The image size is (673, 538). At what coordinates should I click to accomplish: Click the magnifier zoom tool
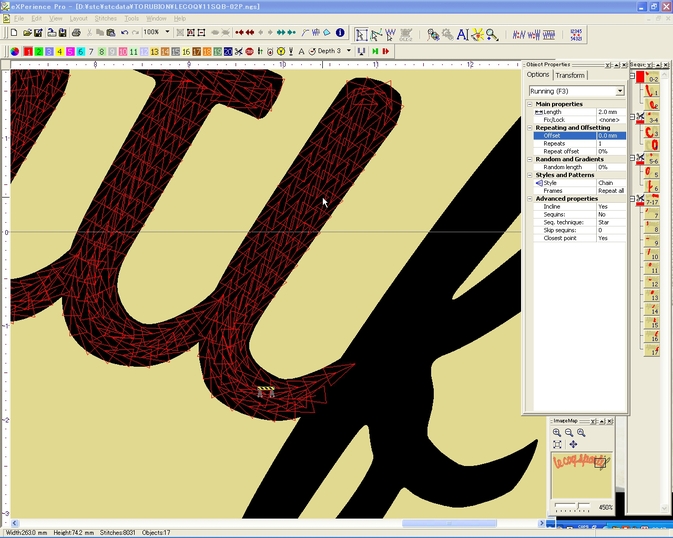coord(492,35)
